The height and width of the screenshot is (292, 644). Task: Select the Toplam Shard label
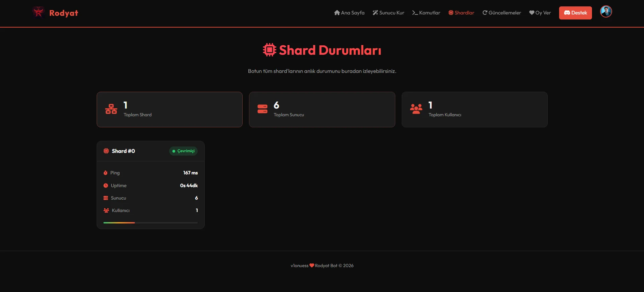[138, 115]
